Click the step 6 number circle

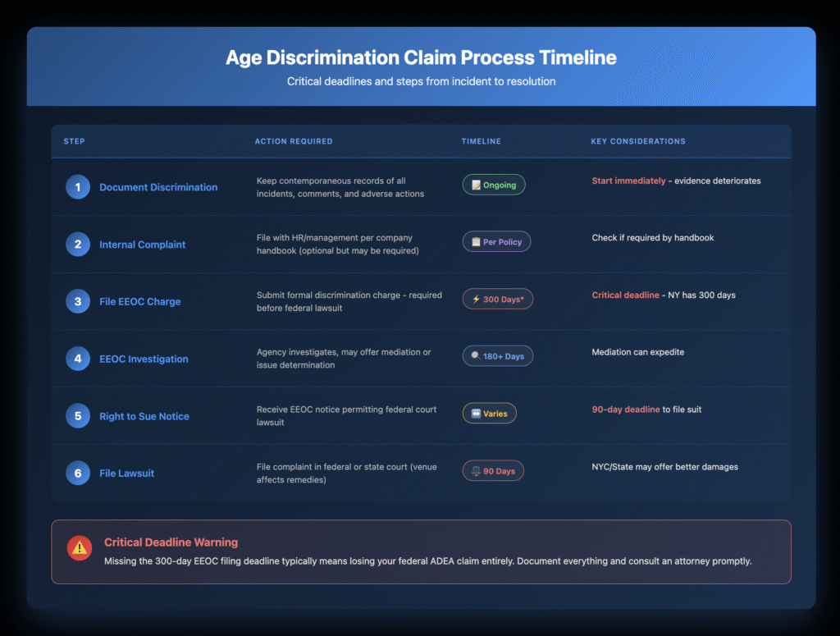pos(78,474)
